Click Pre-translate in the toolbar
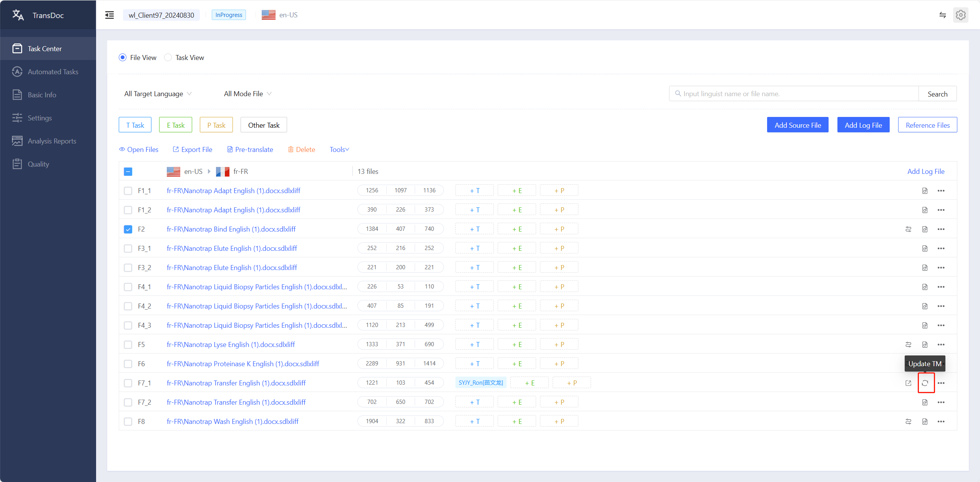 tap(250, 149)
